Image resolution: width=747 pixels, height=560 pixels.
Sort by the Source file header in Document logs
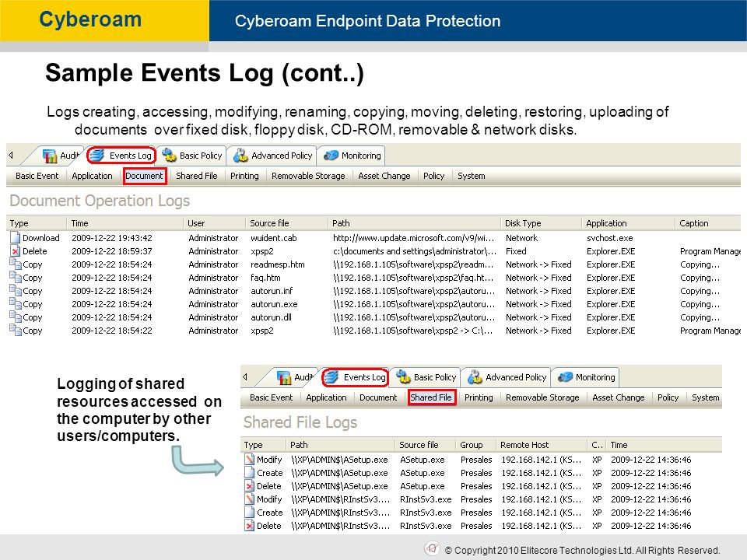[x=287, y=223]
